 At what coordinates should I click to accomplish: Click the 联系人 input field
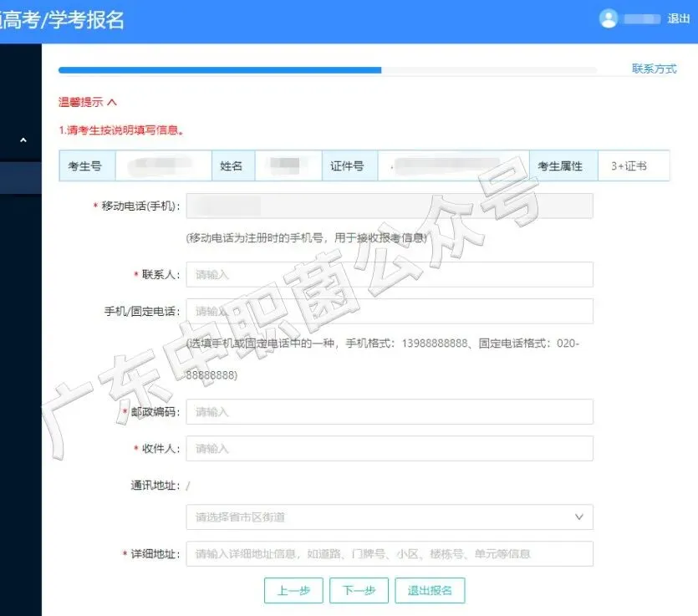click(x=390, y=275)
